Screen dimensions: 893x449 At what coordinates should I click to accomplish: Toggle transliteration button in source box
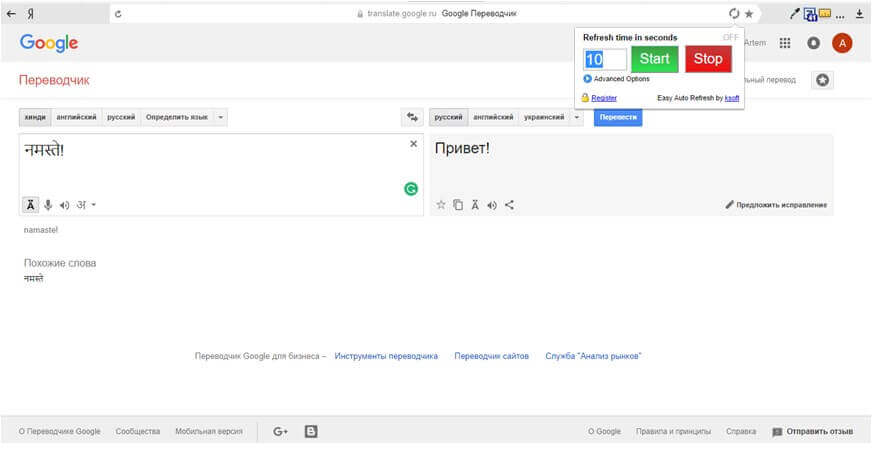point(31,205)
